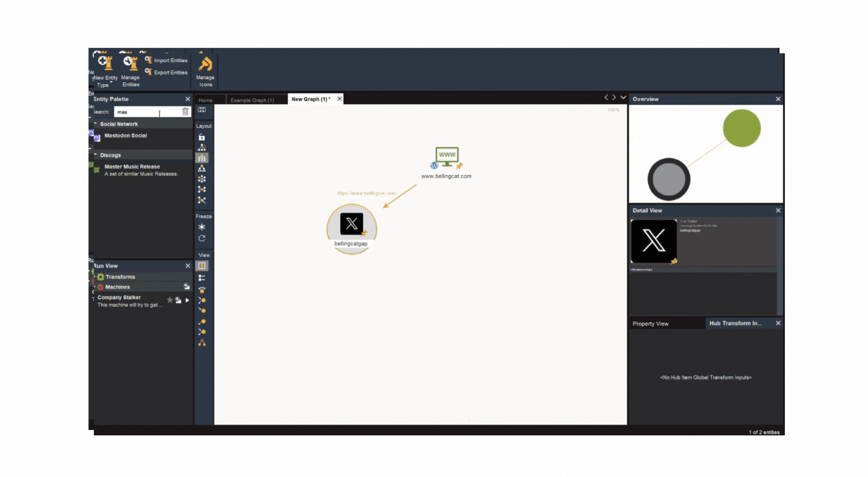This screenshot has height=477, width=868.
Task: Open the graph tab list dropdown
Action: click(x=623, y=97)
